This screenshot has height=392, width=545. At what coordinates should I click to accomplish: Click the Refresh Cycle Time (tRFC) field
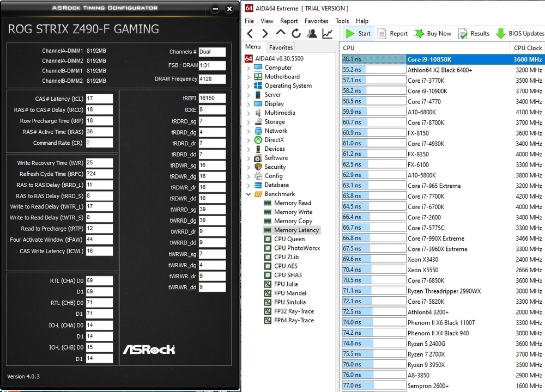point(99,174)
